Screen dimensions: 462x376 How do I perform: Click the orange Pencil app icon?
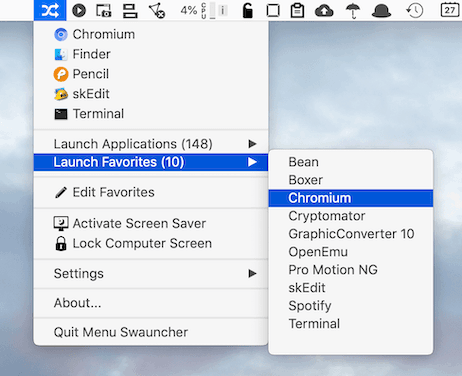61,74
